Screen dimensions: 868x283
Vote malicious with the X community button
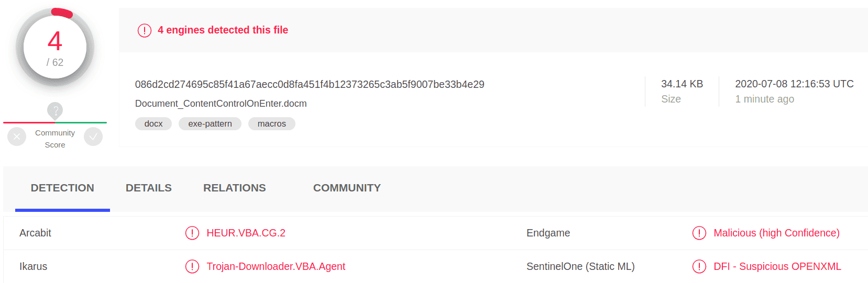tap(17, 137)
